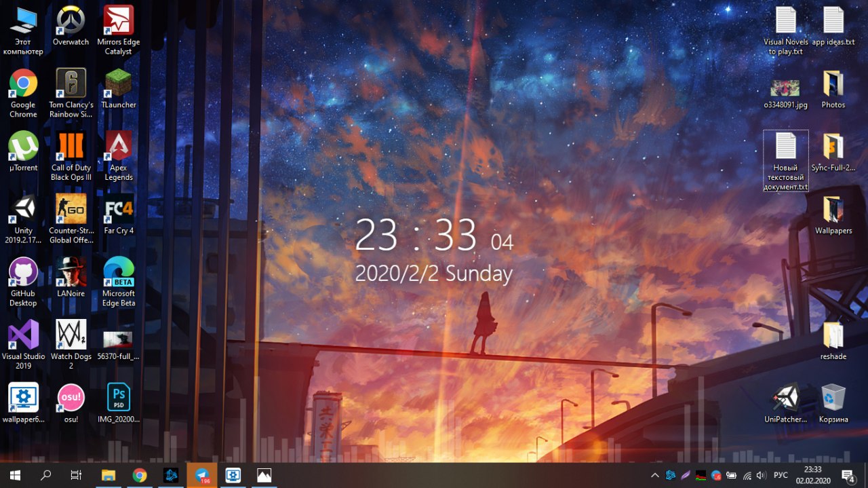Select Microsoft Edge Beta icon

[118, 282]
